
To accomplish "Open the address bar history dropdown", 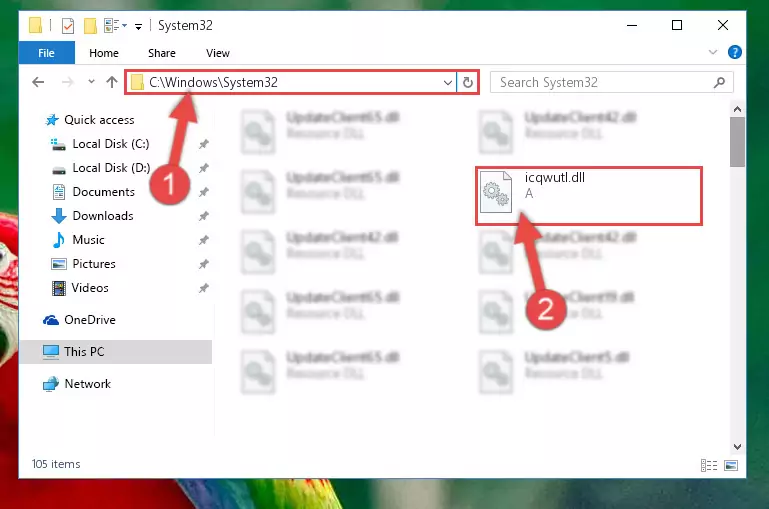I will point(447,82).
